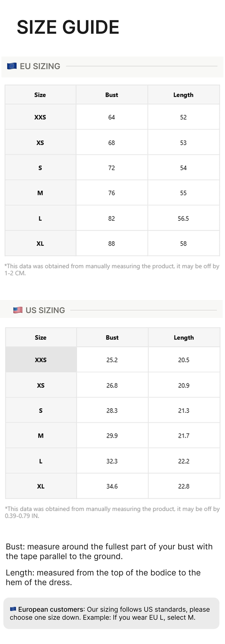Viewport: 225px width, 644px height.
Task: Click the Length column header in the US table
Action: [184, 338]
